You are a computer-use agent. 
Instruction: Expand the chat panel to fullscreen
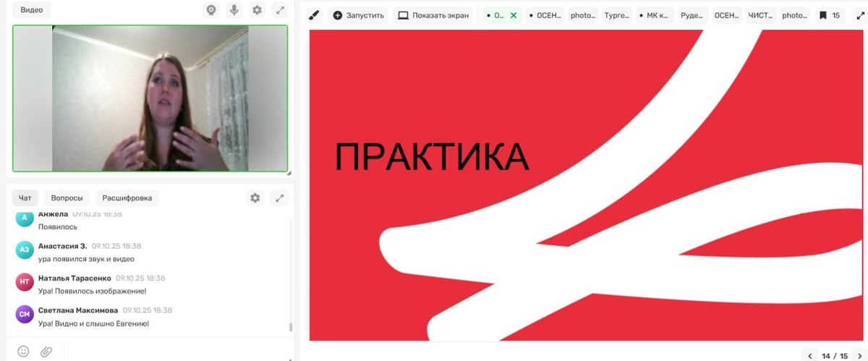point(279,198)
